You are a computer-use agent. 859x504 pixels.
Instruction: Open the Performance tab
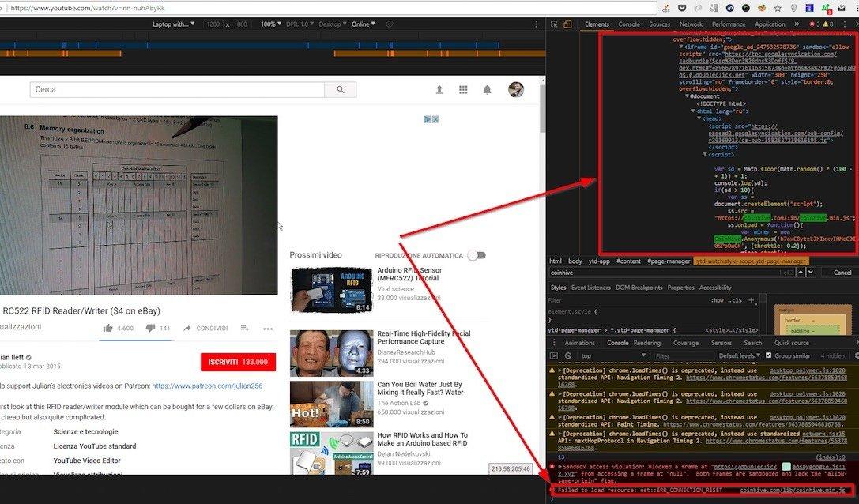(x=729, y=24)
